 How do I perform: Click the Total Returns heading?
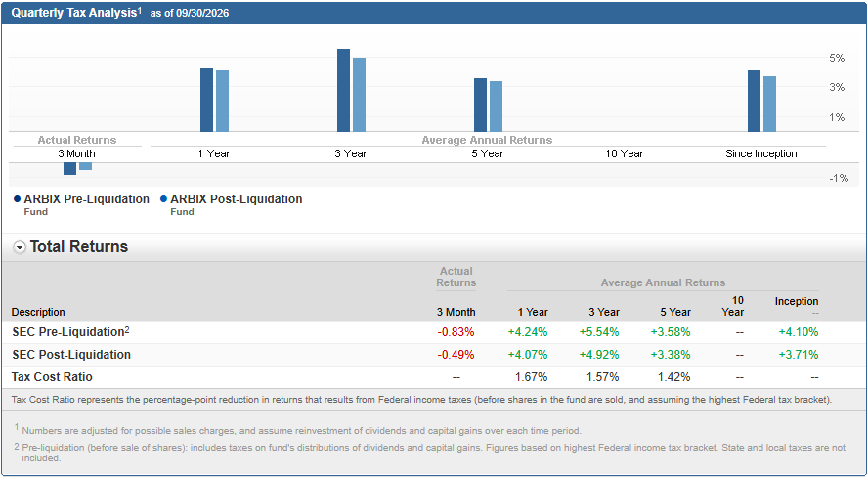[x=79, y=246]
